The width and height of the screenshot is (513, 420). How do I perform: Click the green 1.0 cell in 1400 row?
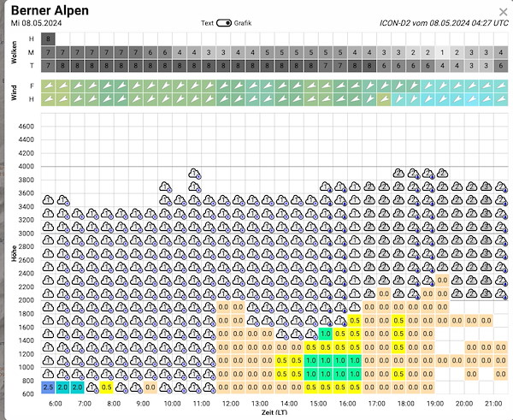point(326,334)
